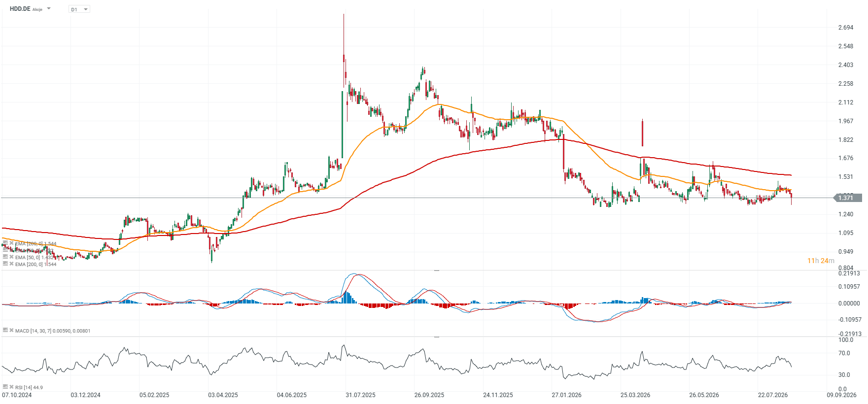Click the MACD axis value 0.10957
Image resolution: width=868 pixels, height=404 pixels.
(849, 287)
